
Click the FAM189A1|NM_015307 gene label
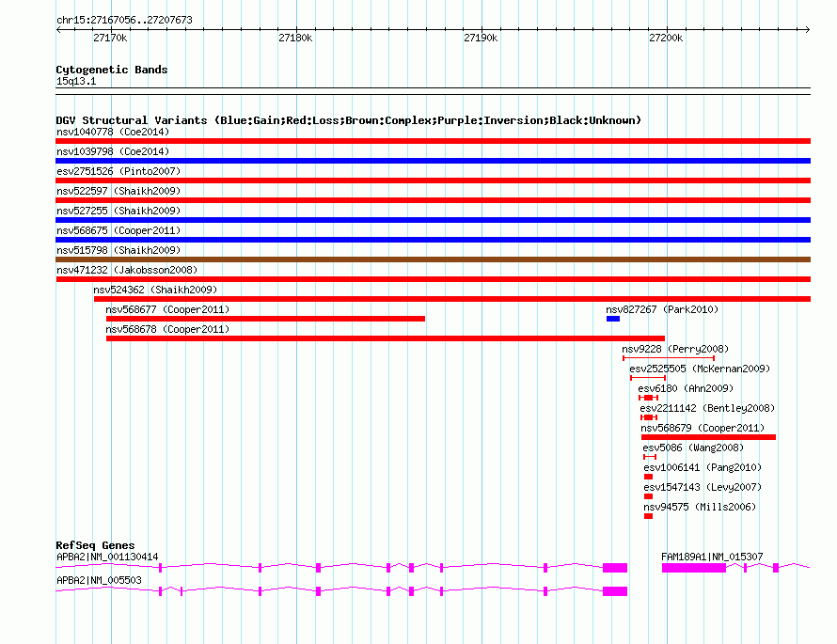(712, 557)
